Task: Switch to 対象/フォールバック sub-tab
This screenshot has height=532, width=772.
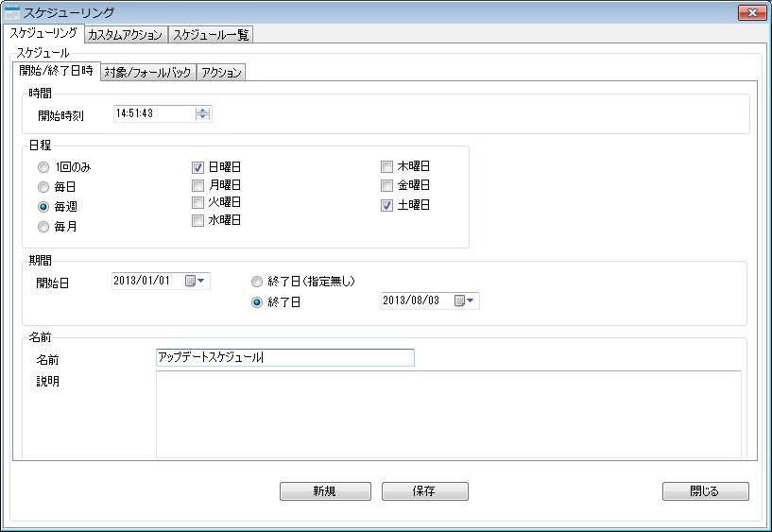Action: click(x=147, y=73)
